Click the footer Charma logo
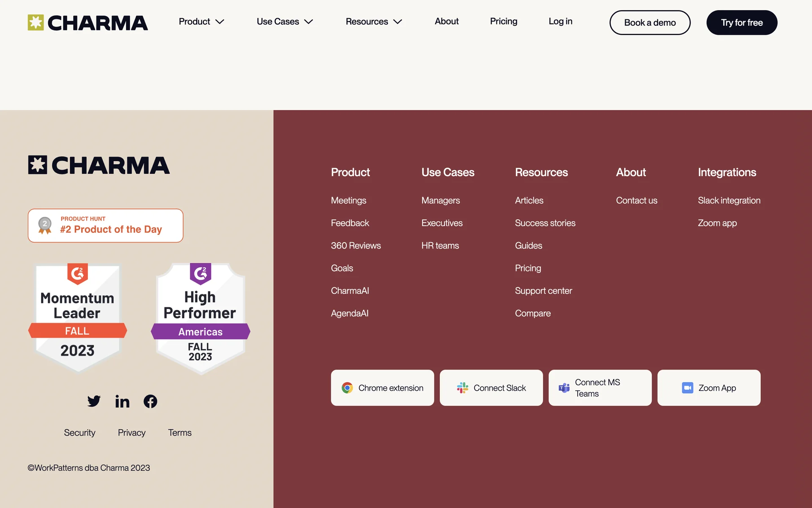Screen dimensions: 812x508 coord(99,165)
